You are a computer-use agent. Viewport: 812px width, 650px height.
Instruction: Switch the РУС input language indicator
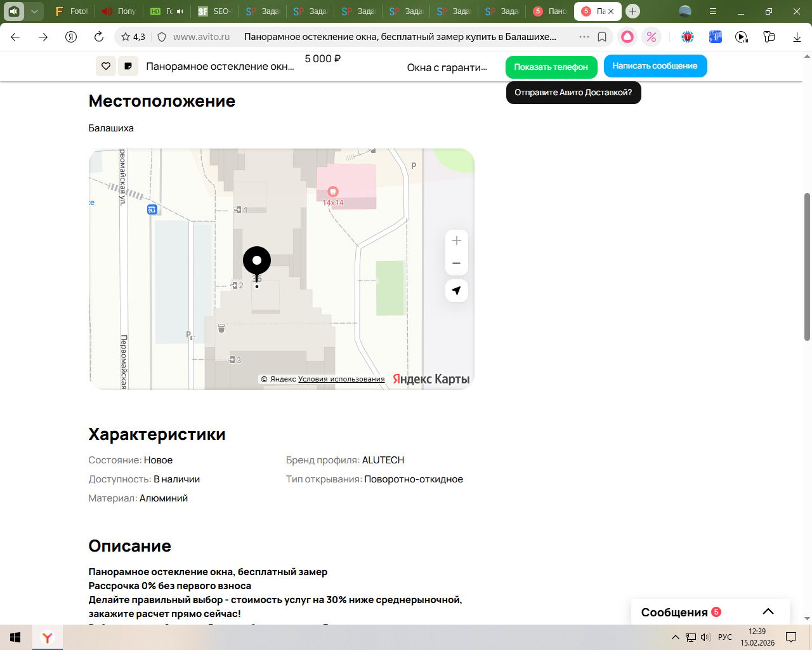[725, 637]
